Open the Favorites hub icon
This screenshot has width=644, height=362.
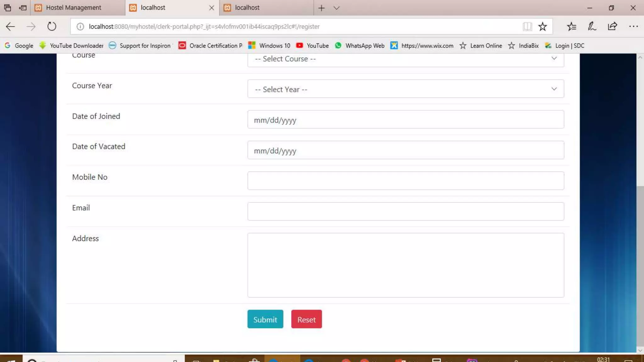(x=572, y=27)
